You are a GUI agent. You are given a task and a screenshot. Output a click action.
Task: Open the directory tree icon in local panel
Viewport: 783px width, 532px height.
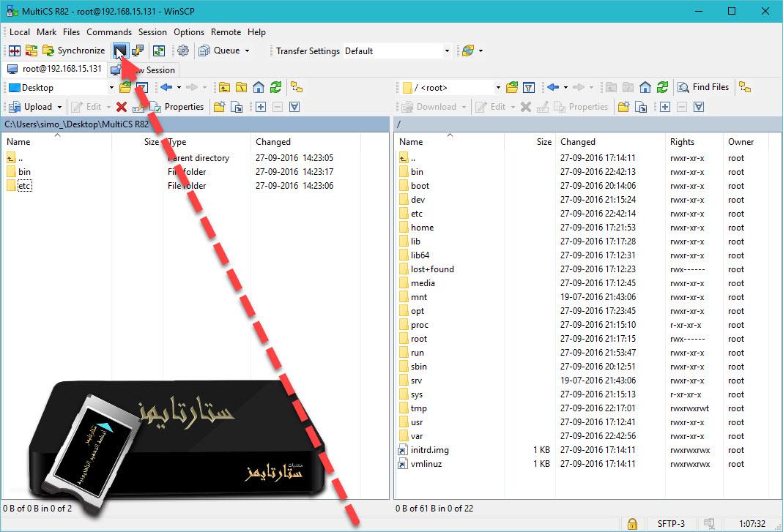295,87
